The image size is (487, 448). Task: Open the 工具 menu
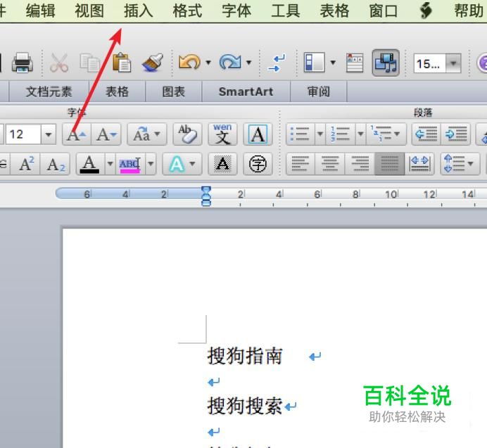pyautogui.click(x=286, y=11)
